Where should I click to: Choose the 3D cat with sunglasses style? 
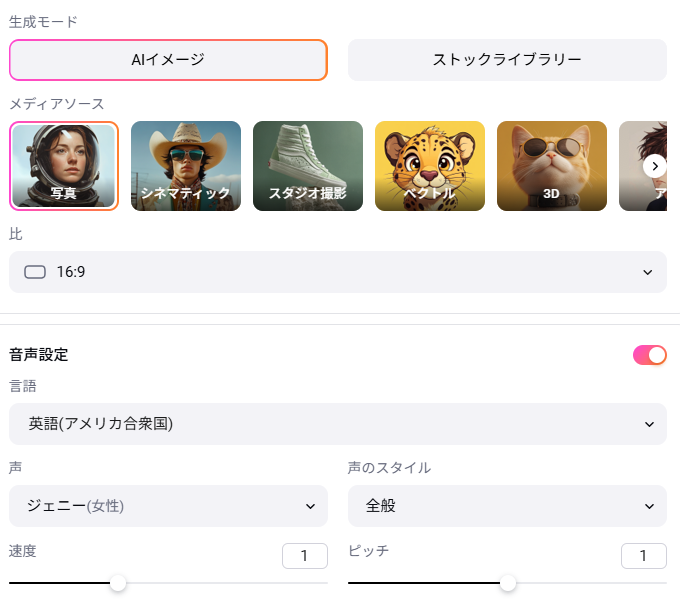552,166
